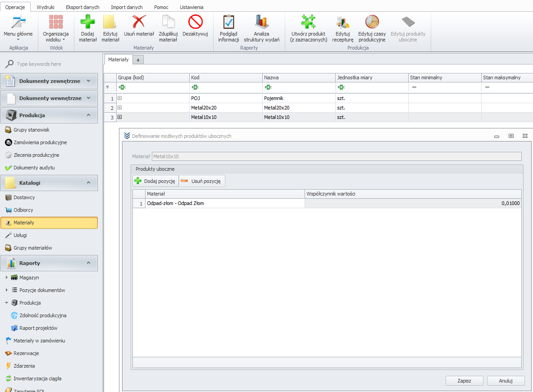Expand row 3 Metal10x10 details
Screen dimensions: 533x392
120,117
